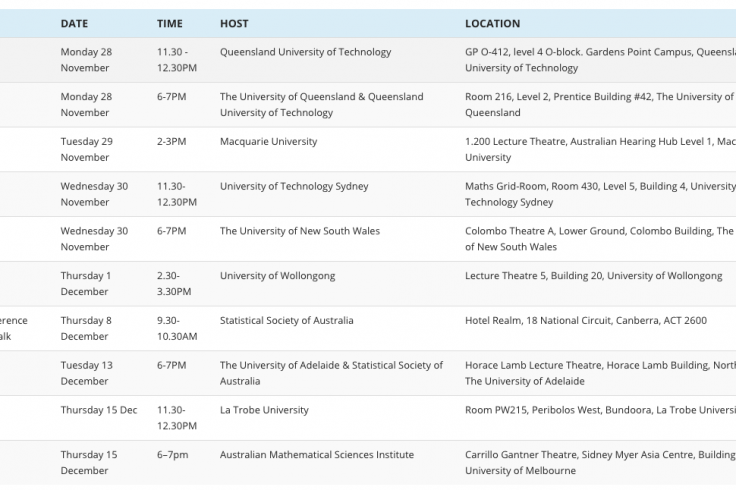Click location Maths Grid-Room, Room 430
This screenshot has width=736, height=490.
click(x=600, y=194)
